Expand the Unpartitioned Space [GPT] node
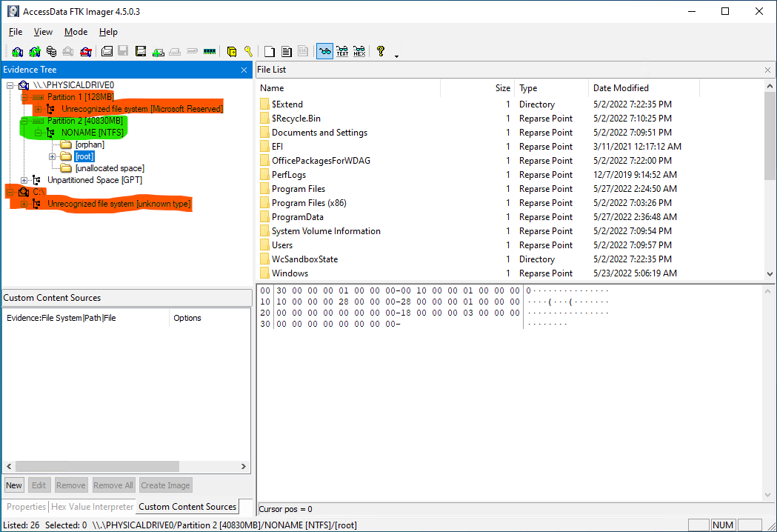777x532 pixels. [x=24, y=180]
